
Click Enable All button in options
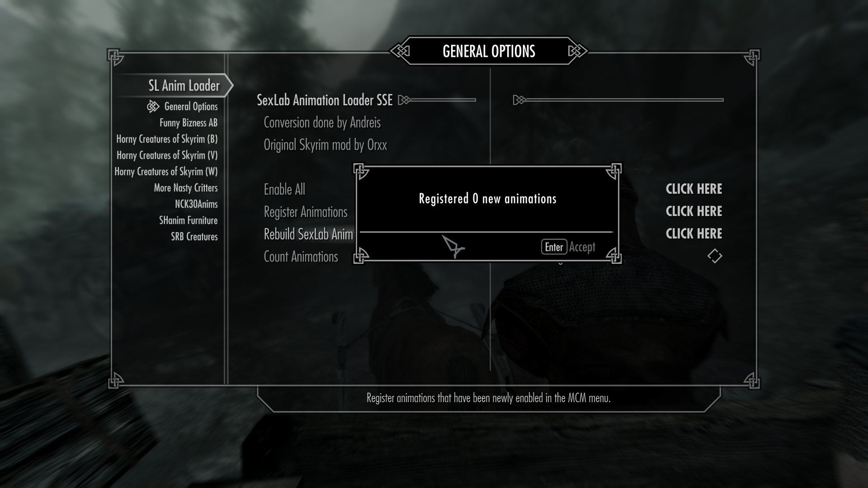pyautogui.click(x=285, y=189)
